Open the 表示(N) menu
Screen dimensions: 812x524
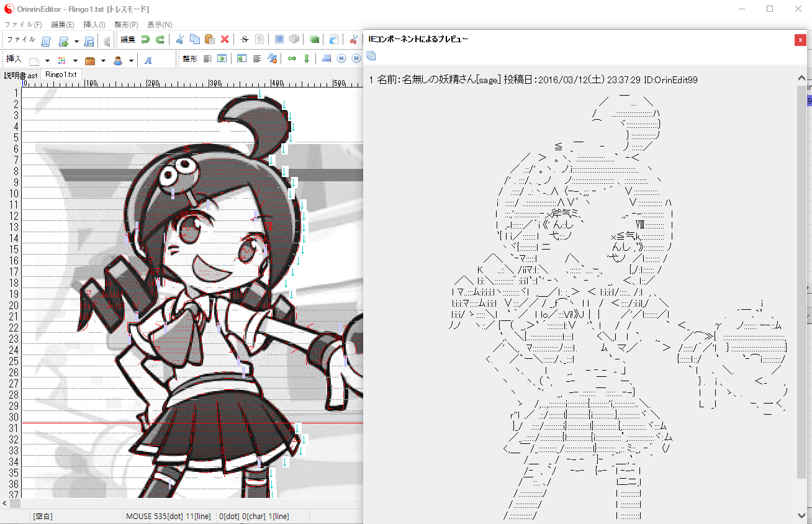pos(160,25)
